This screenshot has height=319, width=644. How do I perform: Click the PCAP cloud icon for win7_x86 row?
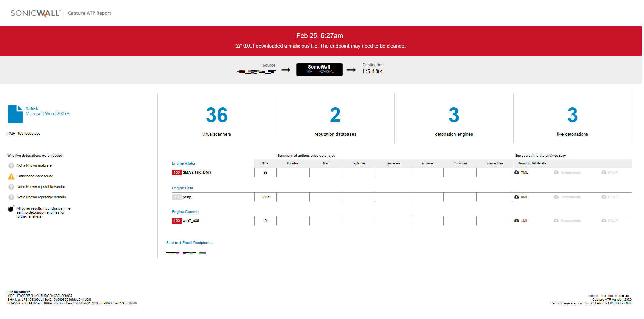(x=604, y=221)
